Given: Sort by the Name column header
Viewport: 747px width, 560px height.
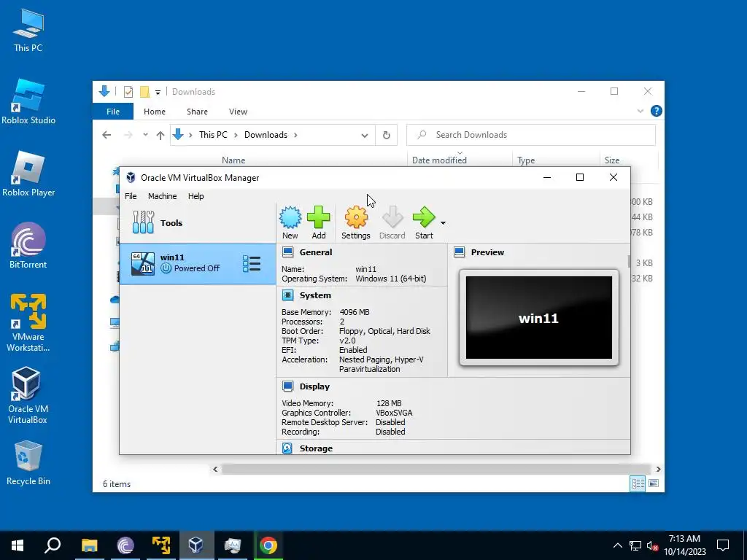Looking at the screenshot, I should click(233, 160).
